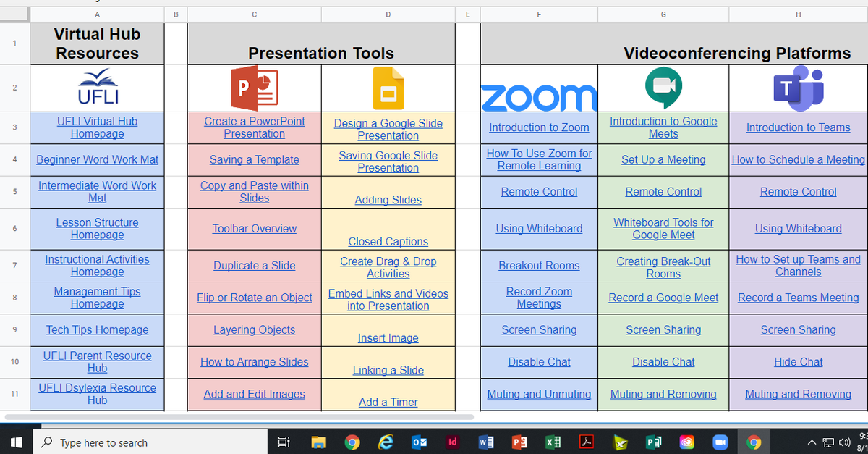Open the Saving a Template link
The image size is (868, 454).
(x=254, y=159)
